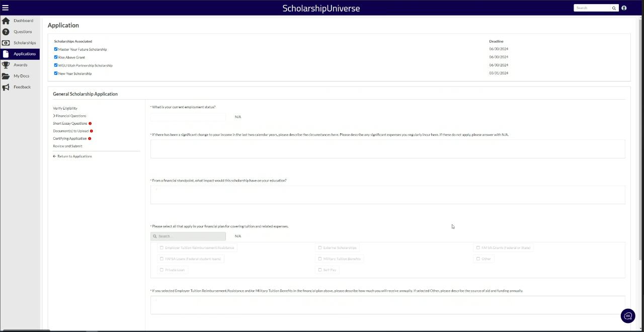Image resolution: width=644 pixels, height=332 pixels.
Task: Toggle the New Year Scholarship checkbox
Action: point(56,73)
